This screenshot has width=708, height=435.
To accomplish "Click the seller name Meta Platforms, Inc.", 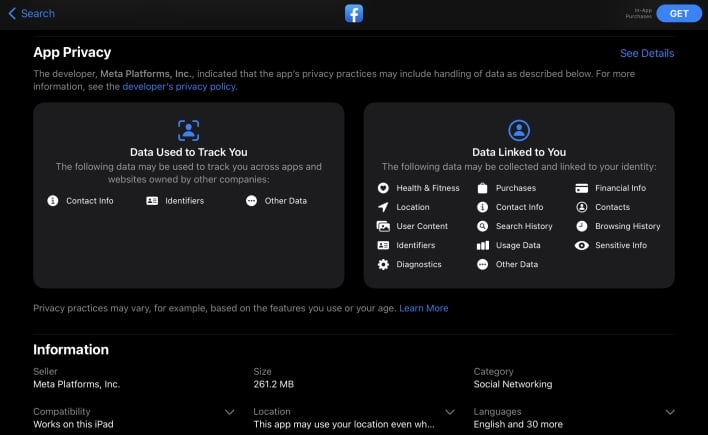I will point(76,384).
